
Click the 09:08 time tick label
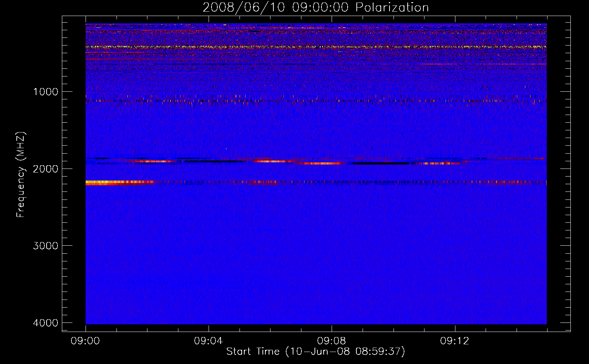[331, 341]
